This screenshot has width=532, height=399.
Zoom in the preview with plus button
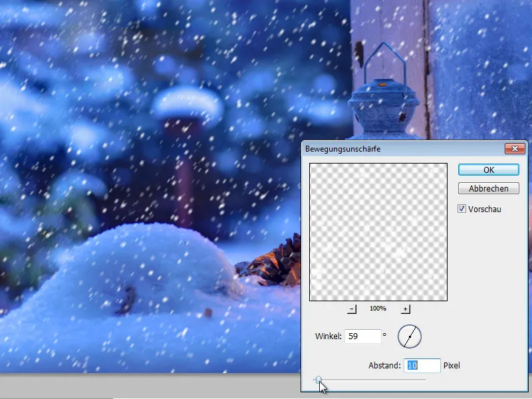[406, 309]
